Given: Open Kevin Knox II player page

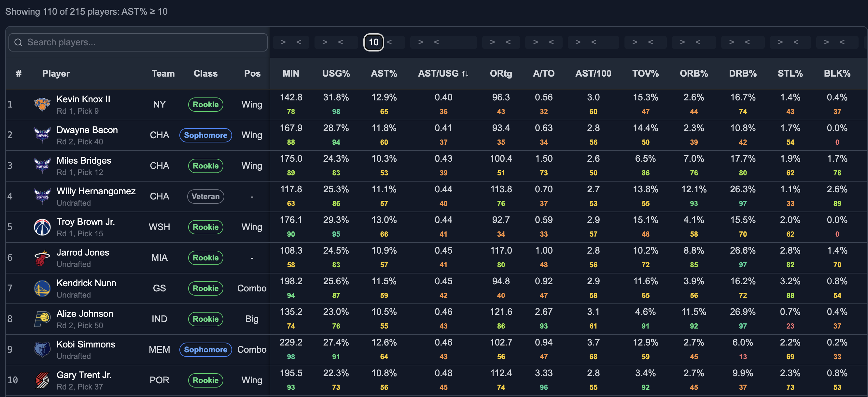Looking at the screenshot, I should [83, 99].
